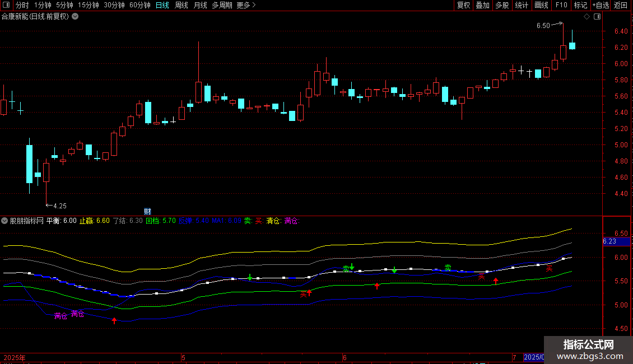The height and width of the screenshot is (364, 633).
Task: Click the 满仓: label in indicator header
Action: [291, 221]
